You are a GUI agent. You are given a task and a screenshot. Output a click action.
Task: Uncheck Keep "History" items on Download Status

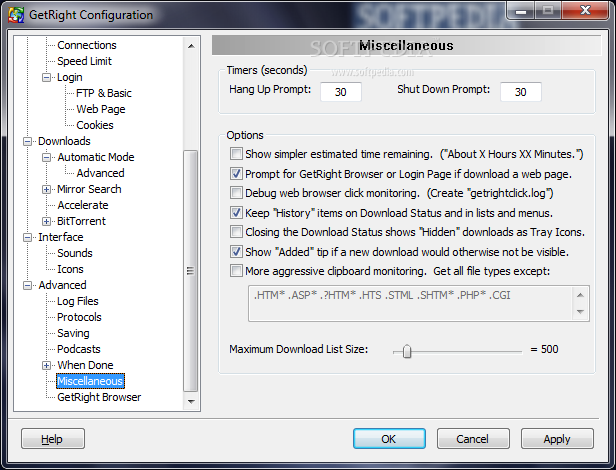[x=236, y=213]
